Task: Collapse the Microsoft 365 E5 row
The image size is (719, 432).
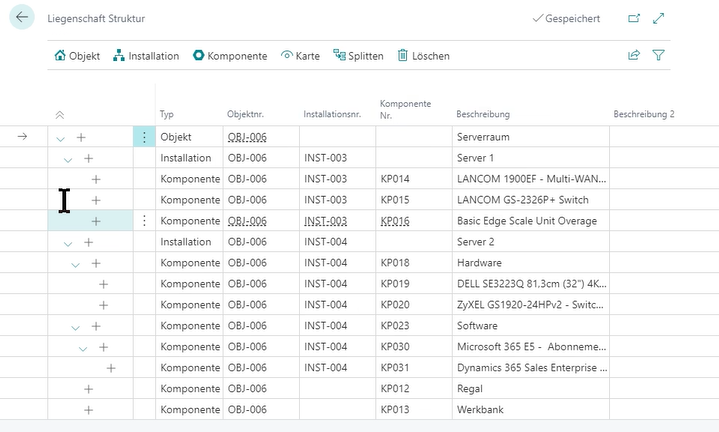Action: point(83,348)
